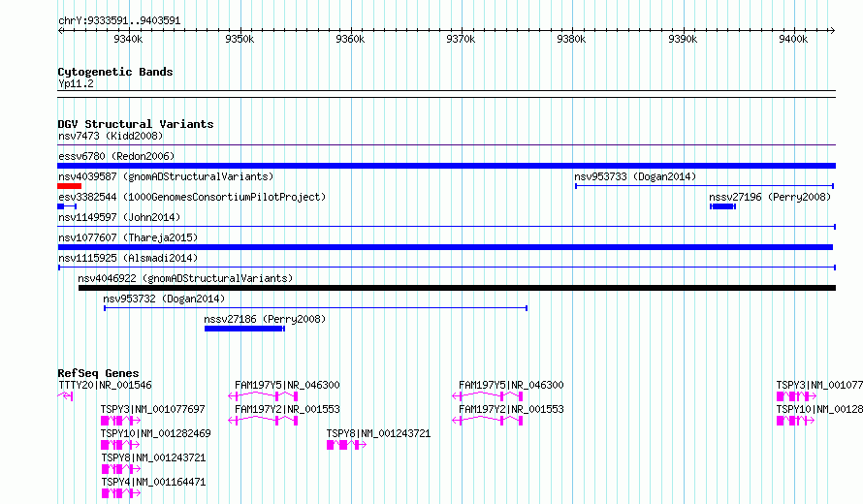Select the FAM197Y5 gene glyph near 9370k

487,396
